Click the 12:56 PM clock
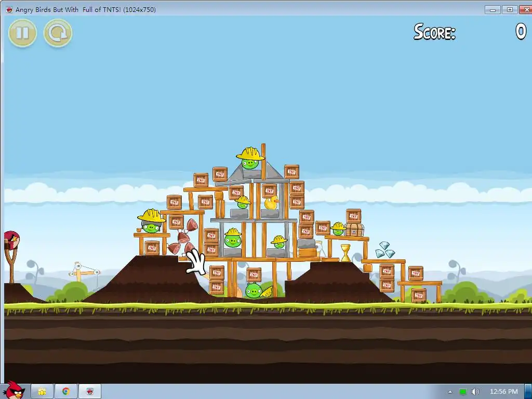 (x=504, y=392)
